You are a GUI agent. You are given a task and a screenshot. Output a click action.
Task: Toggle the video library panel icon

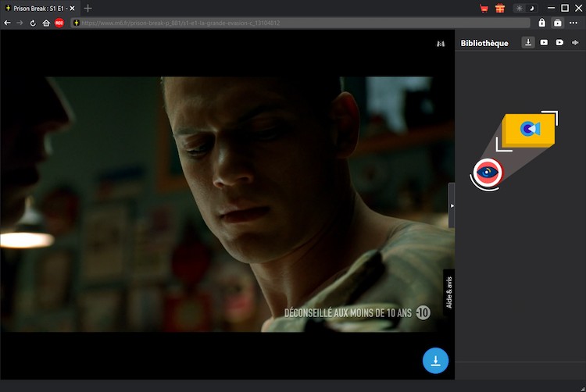558,23
